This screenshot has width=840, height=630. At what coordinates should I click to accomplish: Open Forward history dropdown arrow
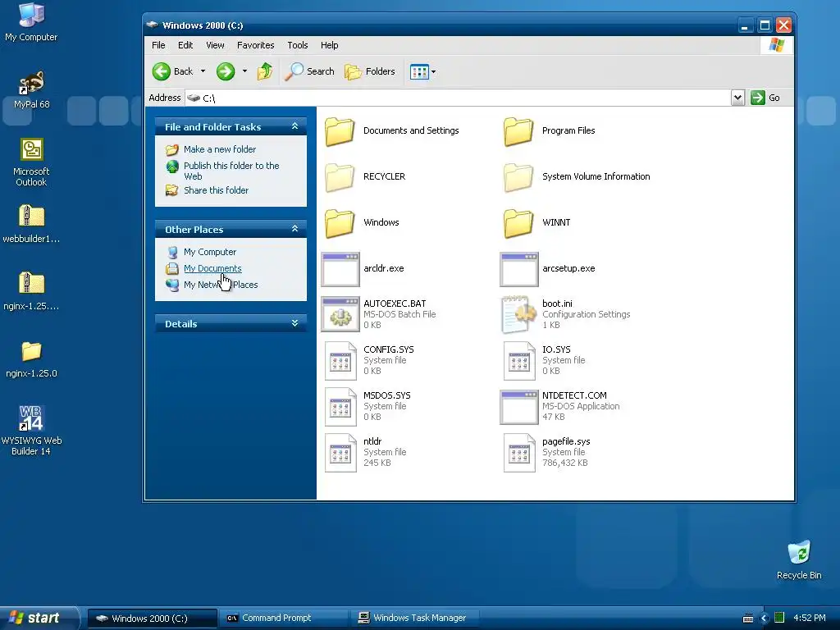244,71
